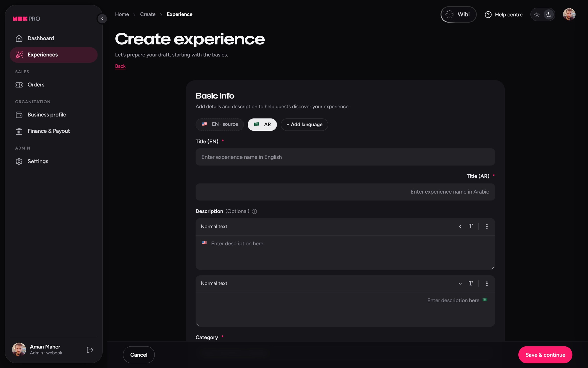Click the Help centre question mark icon
Image resolution: width=588 pixels, height=368 pixels.
[x=488, y=15]
